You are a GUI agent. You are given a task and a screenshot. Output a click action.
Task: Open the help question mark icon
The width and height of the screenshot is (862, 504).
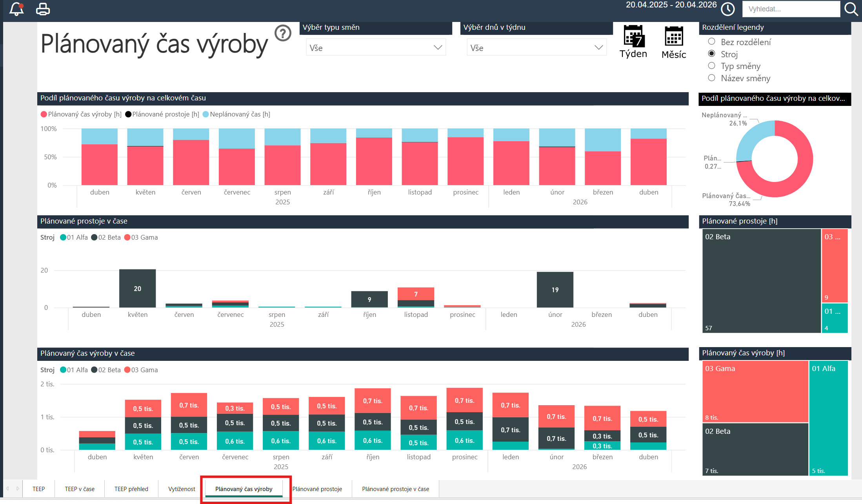point(283,33)
